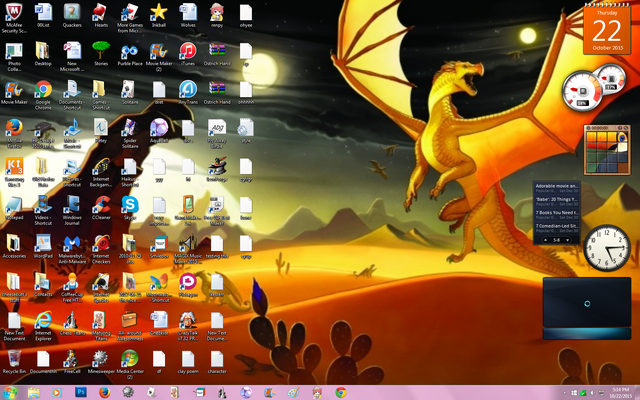Open the 'character' text file
640x400 pixels.
coord(217,359)
